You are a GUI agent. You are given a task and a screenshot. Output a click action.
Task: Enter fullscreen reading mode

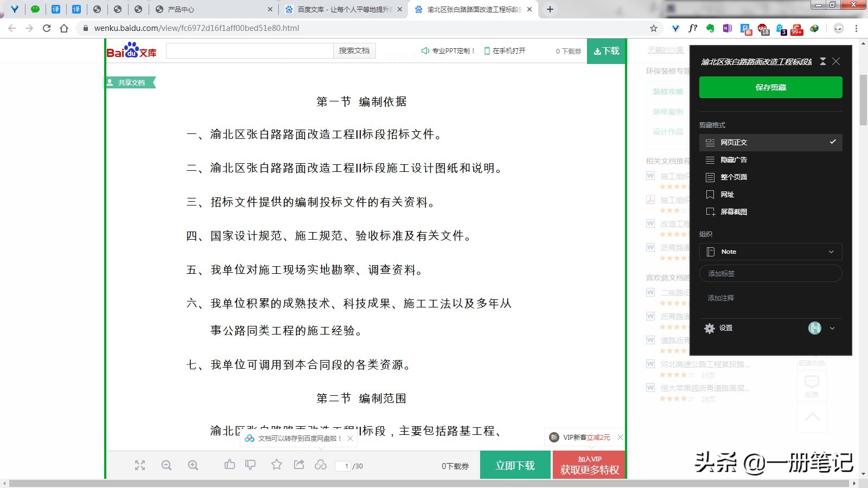click(140, 465)
